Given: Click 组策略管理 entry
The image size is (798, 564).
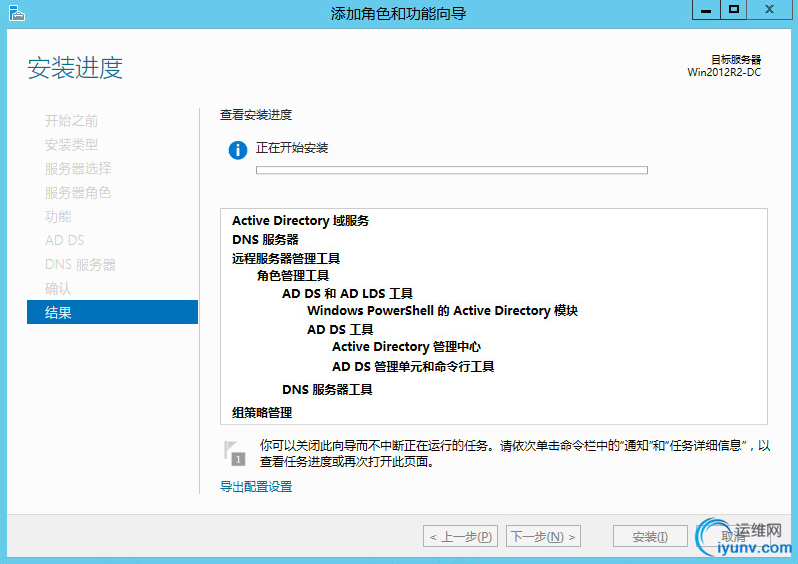Looking at the screenshot, I should click(x=262, y=412).
